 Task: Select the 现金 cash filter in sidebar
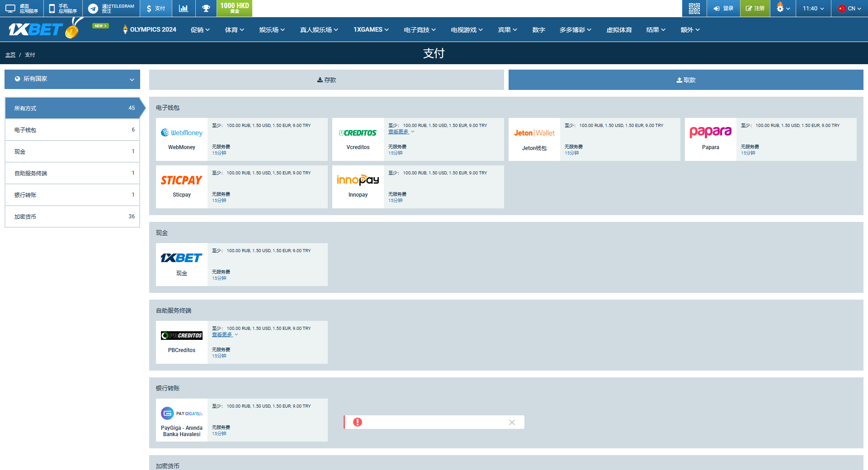click(x=72, y=151)
